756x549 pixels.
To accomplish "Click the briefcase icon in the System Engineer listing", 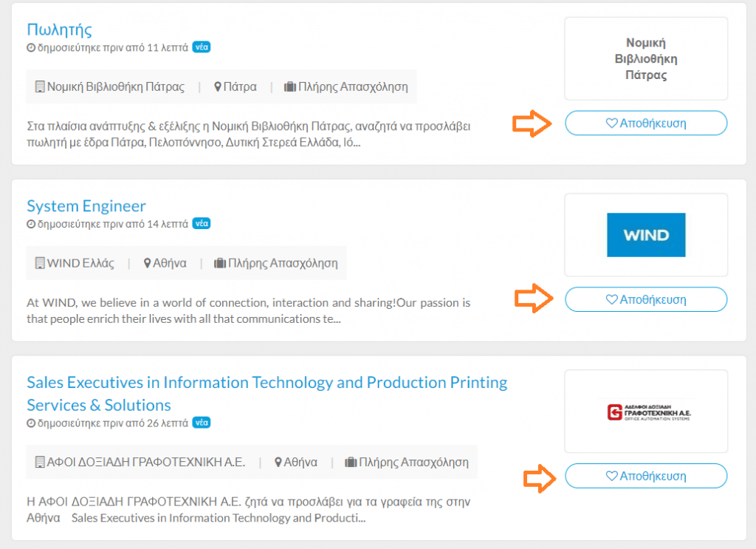I will [x=220, y=263].
